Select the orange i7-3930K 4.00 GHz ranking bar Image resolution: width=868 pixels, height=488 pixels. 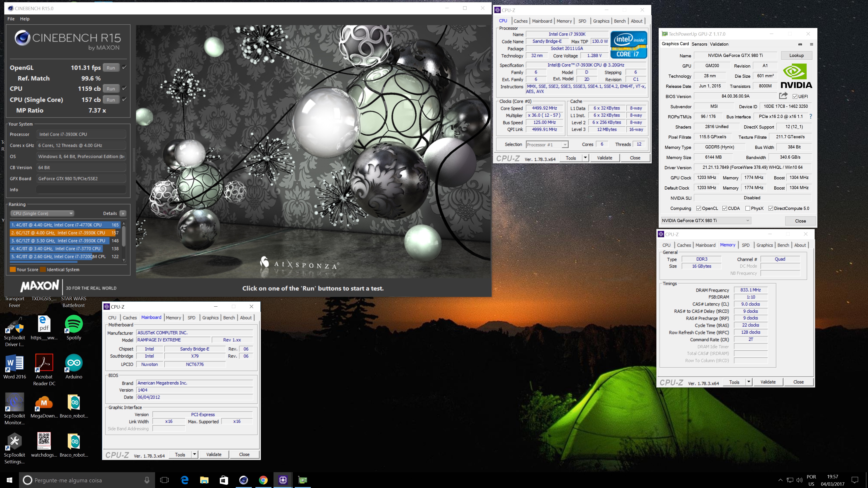[x=65, y=233]
